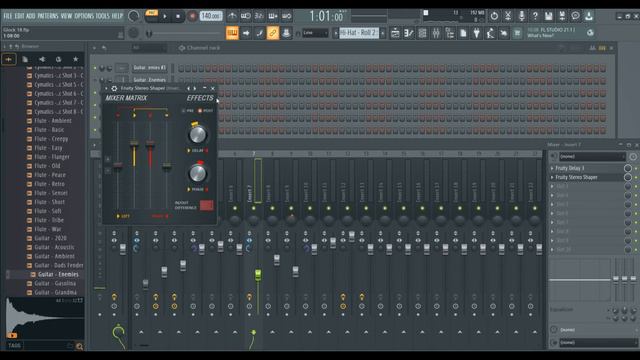Screen dimensions: 640x360
Task: Click the browser files page icon
Action: click(x=25, y=59)
